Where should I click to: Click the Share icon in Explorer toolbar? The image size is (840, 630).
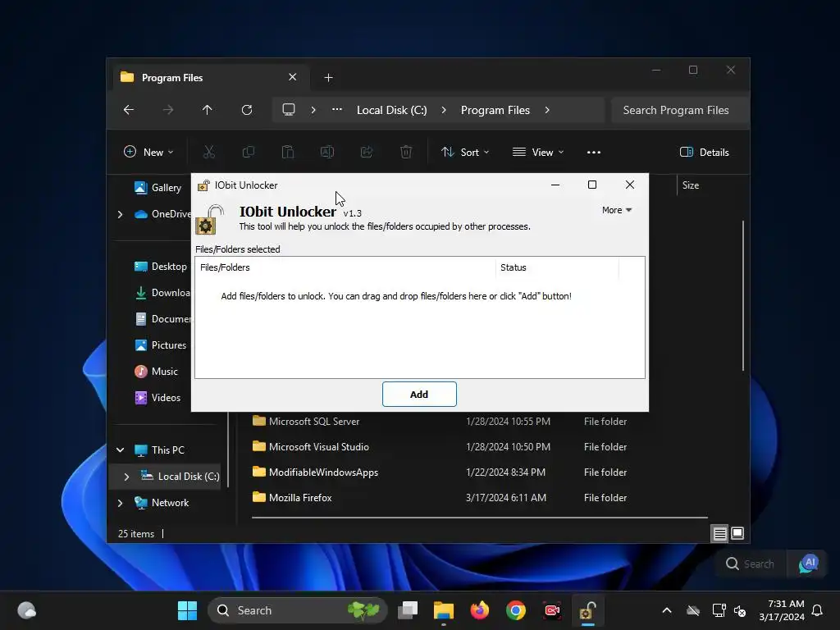pyautogui.click(x=367, y=152)
